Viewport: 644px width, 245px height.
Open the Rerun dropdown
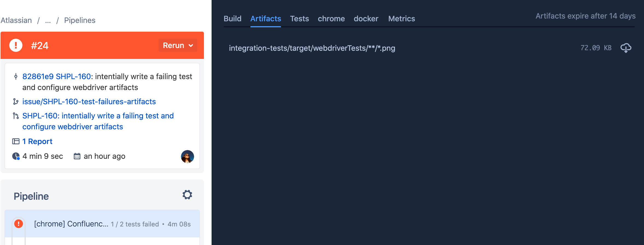click(x=178, y=45)
